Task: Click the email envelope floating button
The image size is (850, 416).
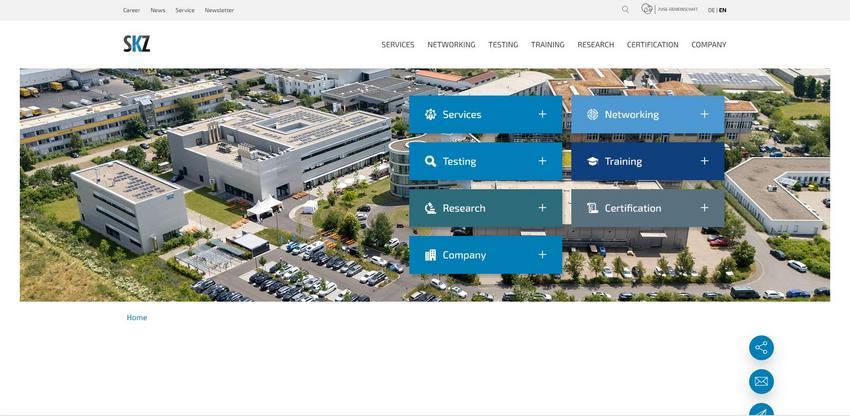Action: click(761, 381)
